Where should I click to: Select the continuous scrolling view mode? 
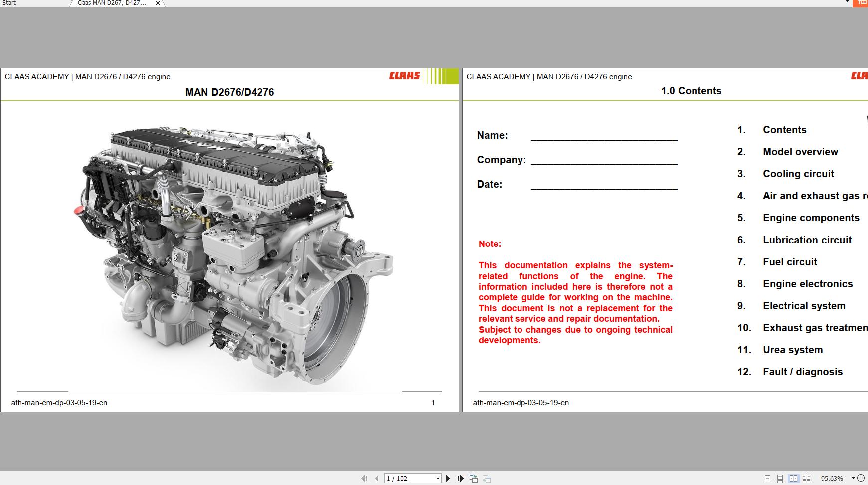(780, 478)
